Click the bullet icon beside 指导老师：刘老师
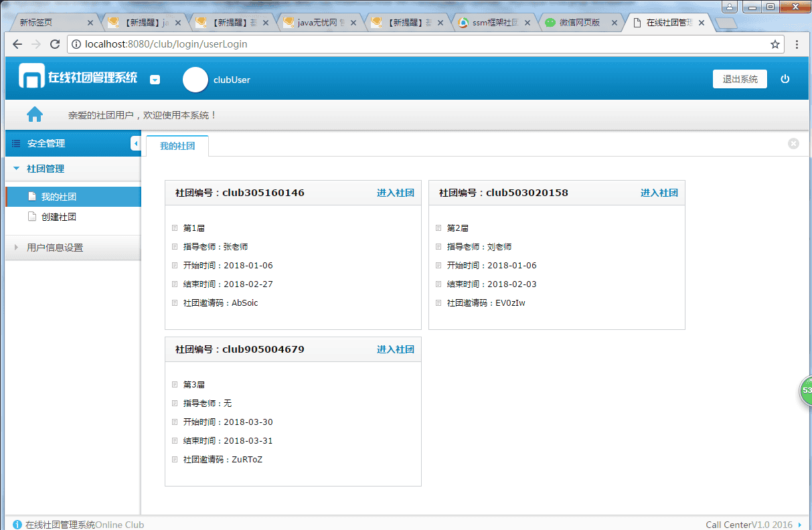The height and width of the screenshot is (530, 812). 438,247
